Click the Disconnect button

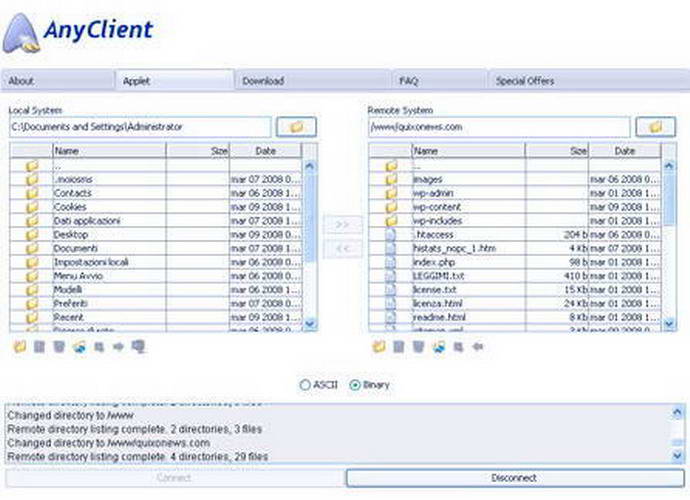click(515, 478)
